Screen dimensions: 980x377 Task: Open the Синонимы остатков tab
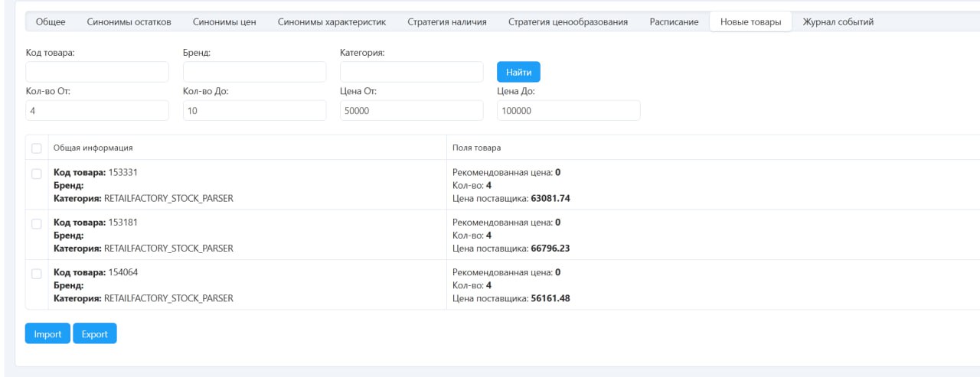click(x=129, y=22)
